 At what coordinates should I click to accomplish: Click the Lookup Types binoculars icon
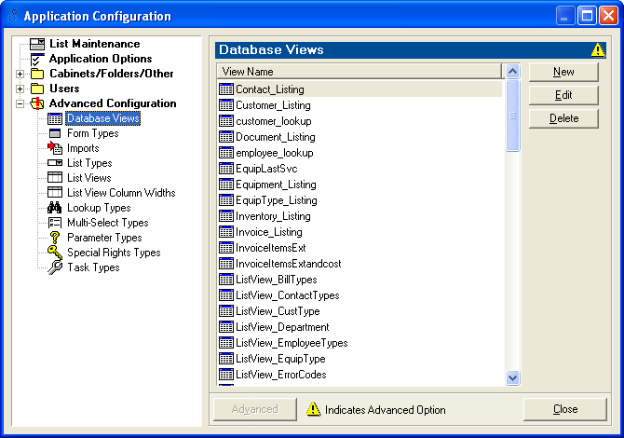pos(55,208)
